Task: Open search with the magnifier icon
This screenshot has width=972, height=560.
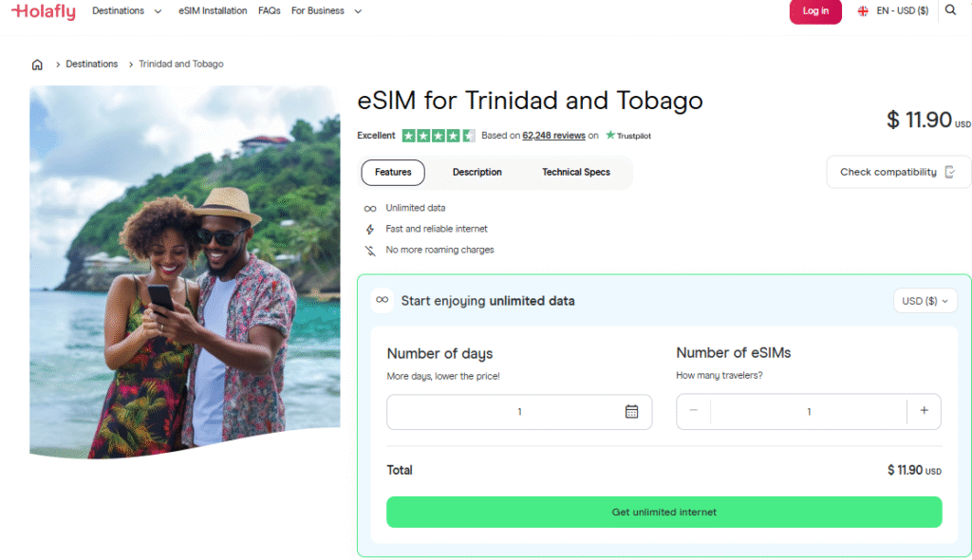Action: (950, 10)
